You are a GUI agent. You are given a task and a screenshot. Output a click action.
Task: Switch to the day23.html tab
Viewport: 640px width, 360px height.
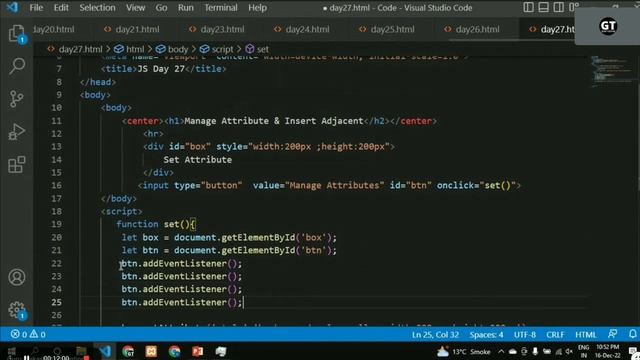217,29
